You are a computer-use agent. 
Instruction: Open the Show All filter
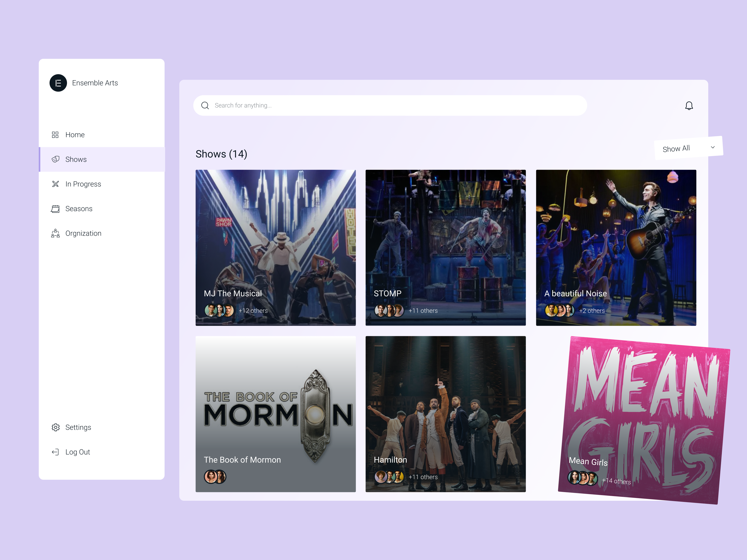click(x=676, y=149)
